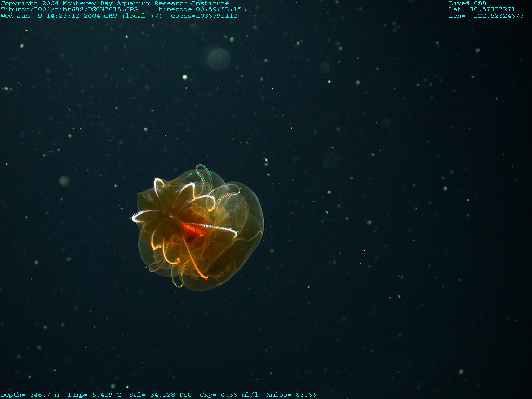Click the esecs=1086791112 value
This screenshot has height=399, width=532.
tap(204, 16)
